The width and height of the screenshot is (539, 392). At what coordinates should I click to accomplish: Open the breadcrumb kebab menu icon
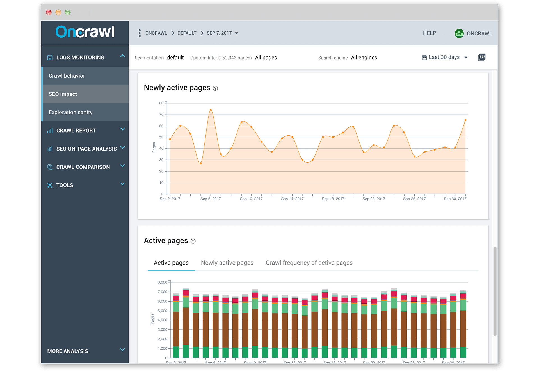(x=140, y=33)
